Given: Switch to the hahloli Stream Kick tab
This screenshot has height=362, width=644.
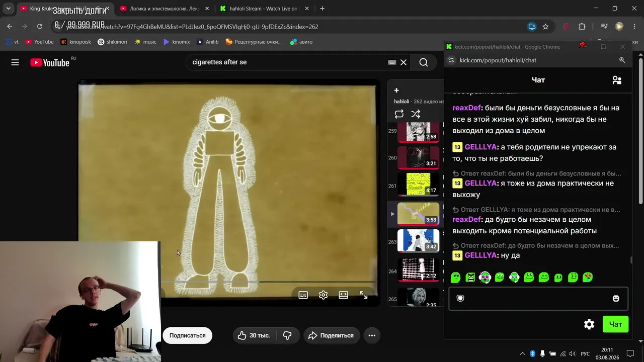Looking at the screenshot, I should click(x=264, y=9).
